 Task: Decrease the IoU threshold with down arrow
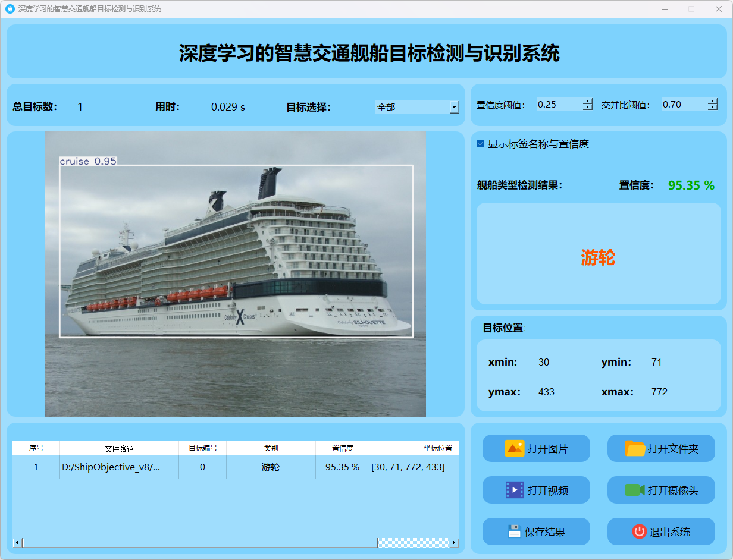coord(713,108)
